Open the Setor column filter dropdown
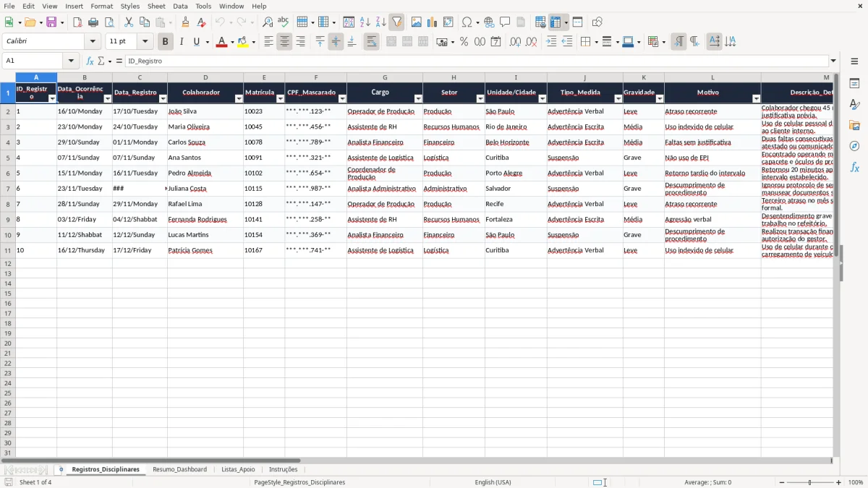This screenshot has height=488, width=868. (480, 98)
